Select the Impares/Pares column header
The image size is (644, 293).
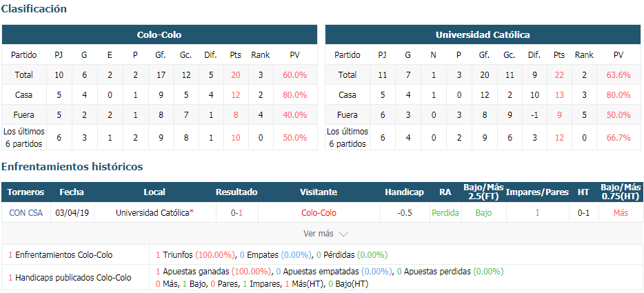(537, 192)
